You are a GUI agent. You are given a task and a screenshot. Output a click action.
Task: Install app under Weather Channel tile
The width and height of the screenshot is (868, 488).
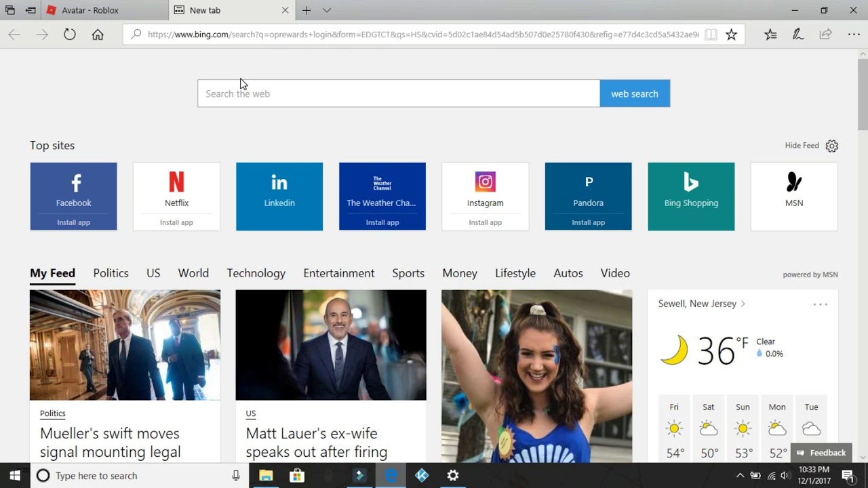pyautogui.click(x=382, y=222)
